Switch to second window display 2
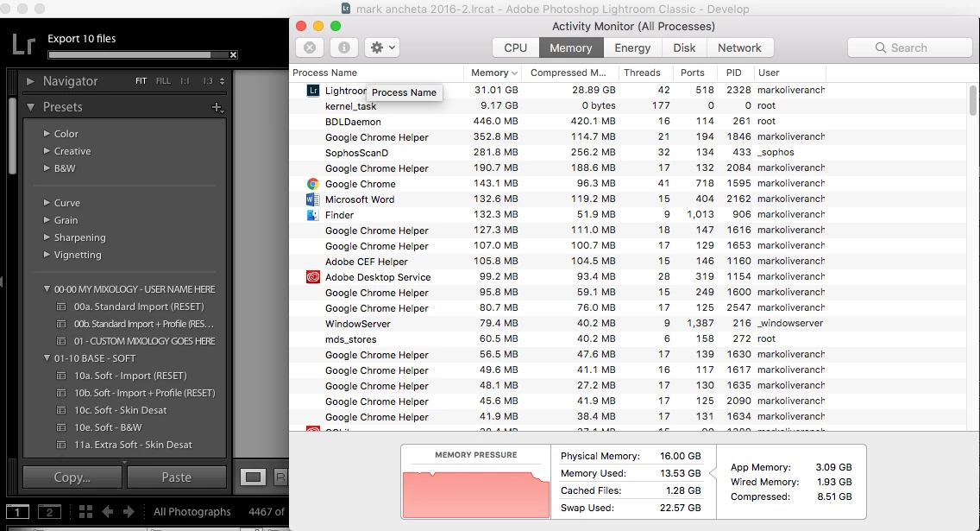This screenshot has width=980, height=531. [x=49, y=512]
